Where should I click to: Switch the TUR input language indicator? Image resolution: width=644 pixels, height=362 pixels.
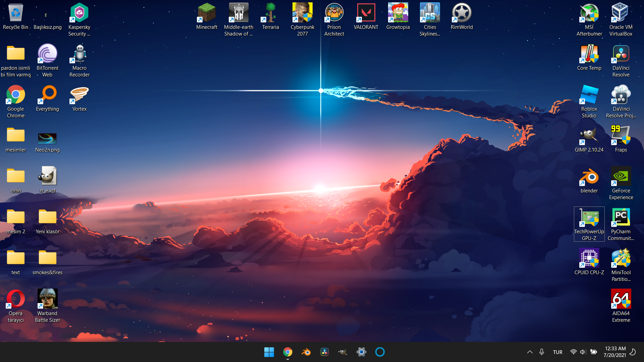tap(557, 352)
